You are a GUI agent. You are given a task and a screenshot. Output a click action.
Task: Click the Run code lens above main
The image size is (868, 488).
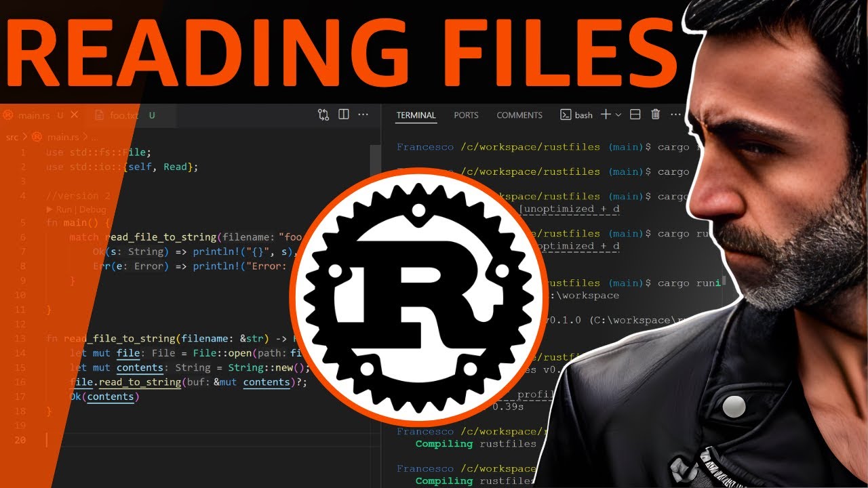[x=63, y=209]
